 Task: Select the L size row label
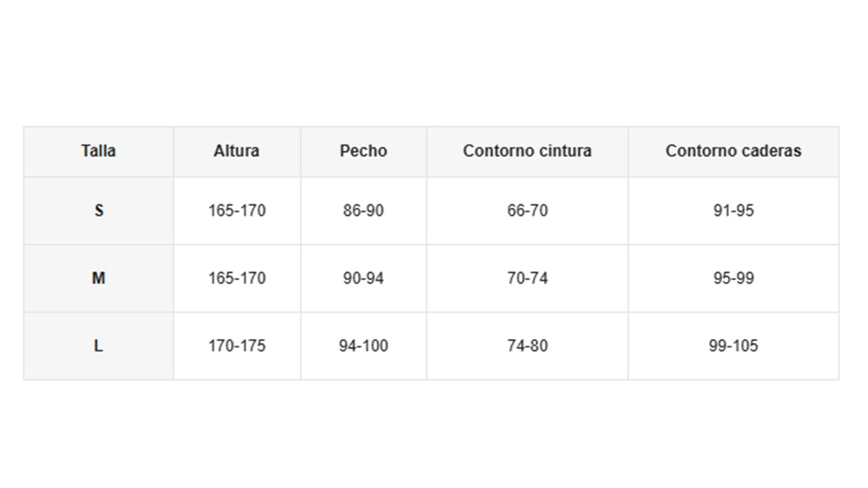click(x=98, y=346)
